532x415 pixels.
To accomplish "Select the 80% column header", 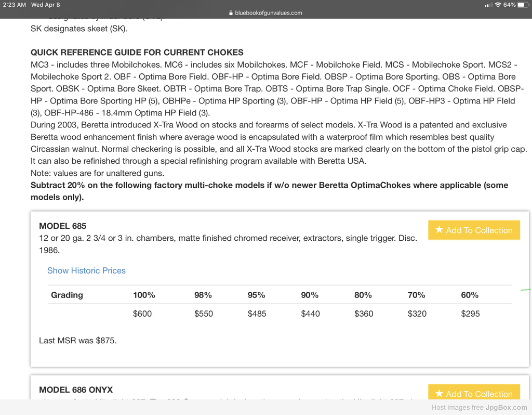I will tap(363, 295).
